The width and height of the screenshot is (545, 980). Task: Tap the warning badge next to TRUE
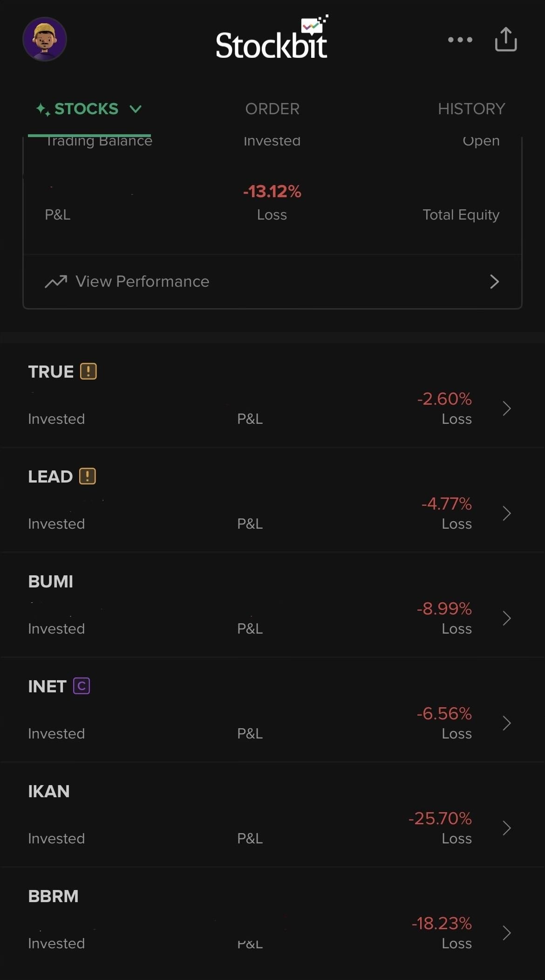pos(89,372)
